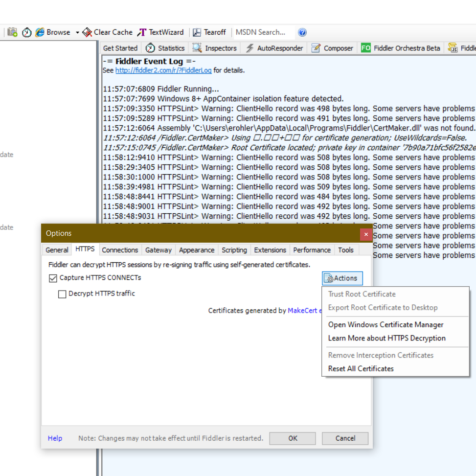Click the timer stopwatch icon in toolbar

click(27, 32)
